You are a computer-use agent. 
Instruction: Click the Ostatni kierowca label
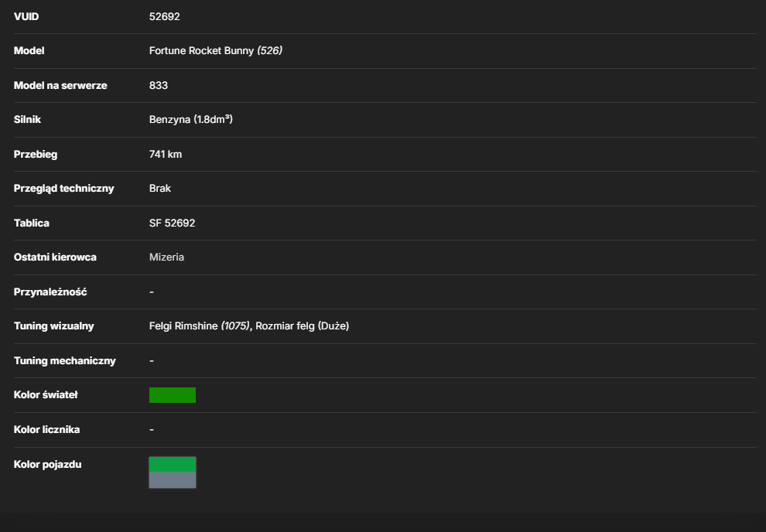(55, 257)
